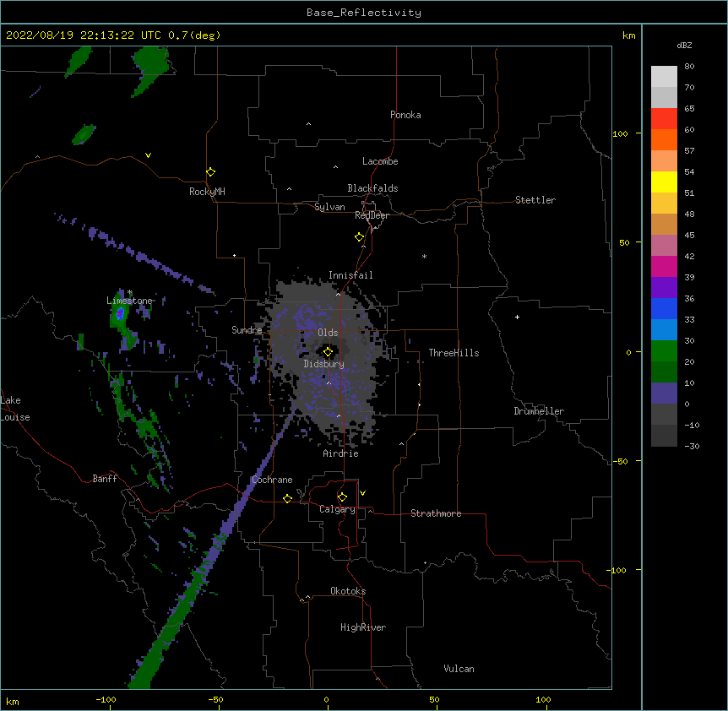Click the yellow diamond marker south of RedDeer

coord(360,237)
